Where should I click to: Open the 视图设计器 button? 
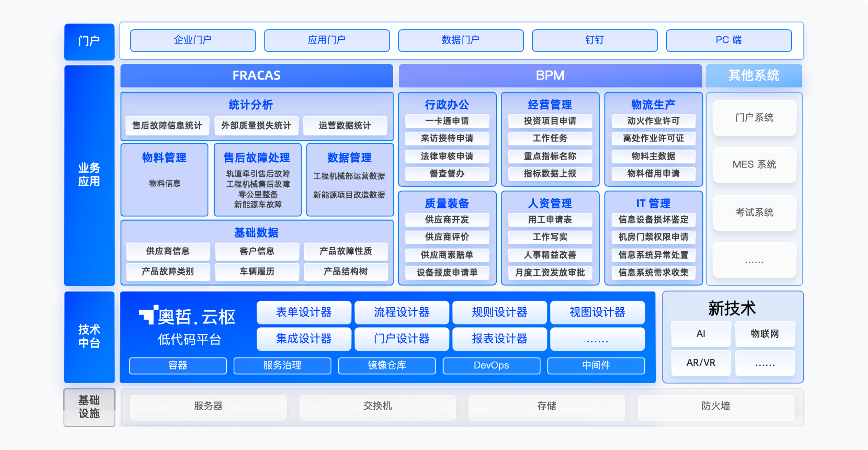pos(598,312)
